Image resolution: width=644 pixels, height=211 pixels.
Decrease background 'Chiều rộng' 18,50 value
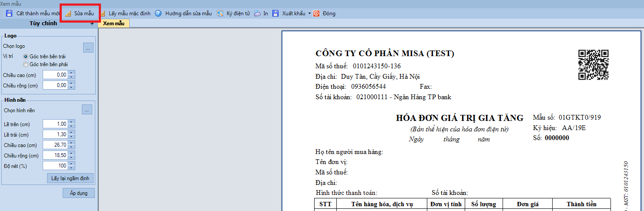click(72, 157)
